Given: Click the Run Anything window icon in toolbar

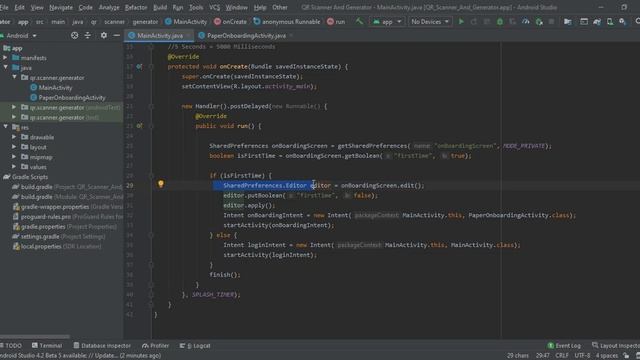Looking at the screenshot, I should point(584,22).
